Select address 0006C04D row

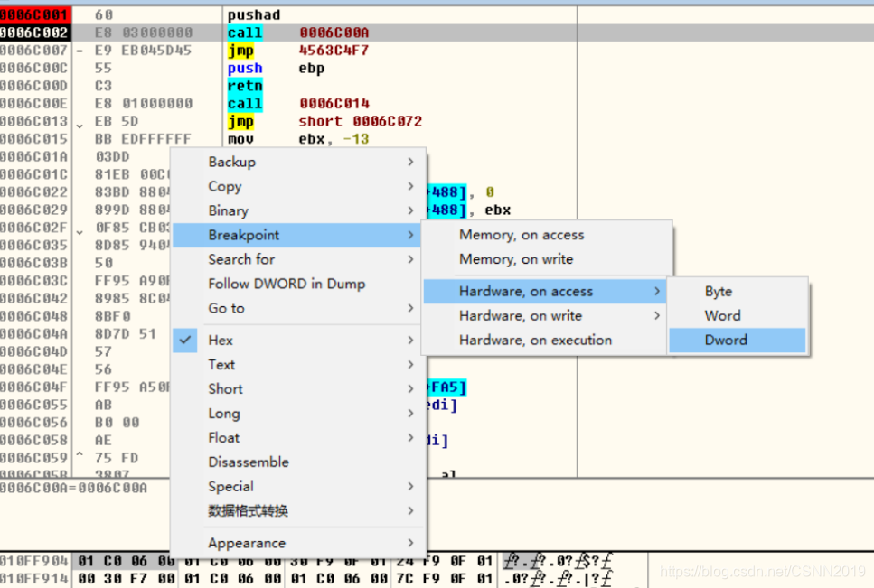coord(33,352)
